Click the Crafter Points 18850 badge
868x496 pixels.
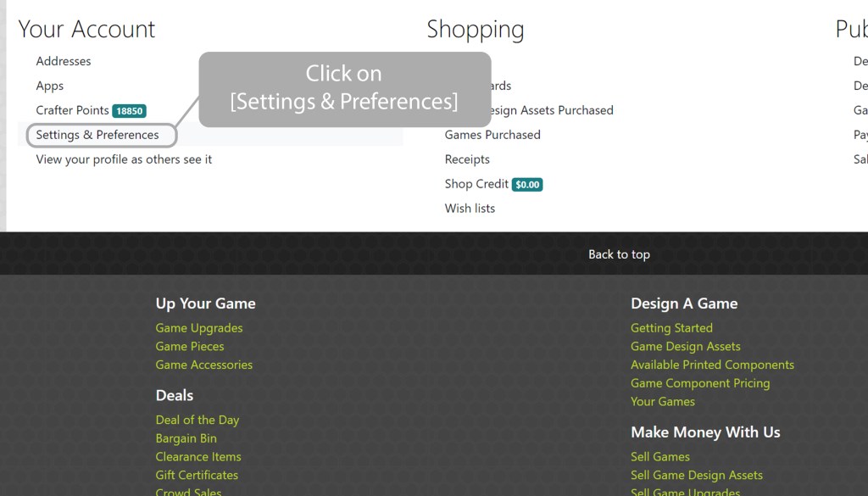click(x=129, y=111)
